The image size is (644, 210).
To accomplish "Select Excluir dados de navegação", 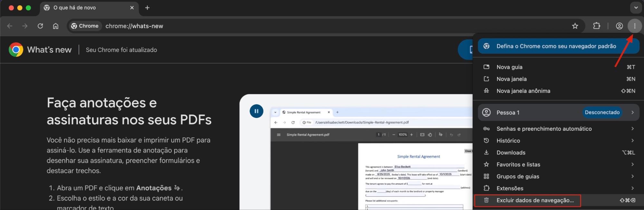I will [x=558, y=200].
